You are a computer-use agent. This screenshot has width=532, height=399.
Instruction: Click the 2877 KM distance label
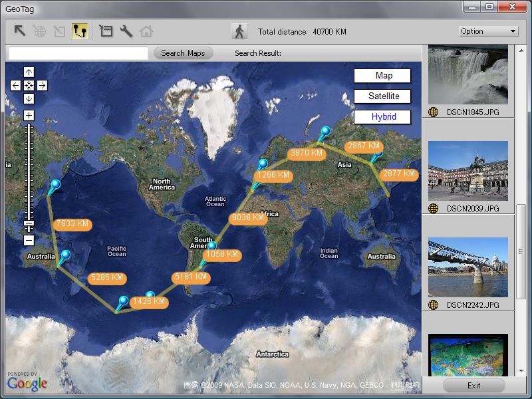pyautogui.click(x=399, y=174)
